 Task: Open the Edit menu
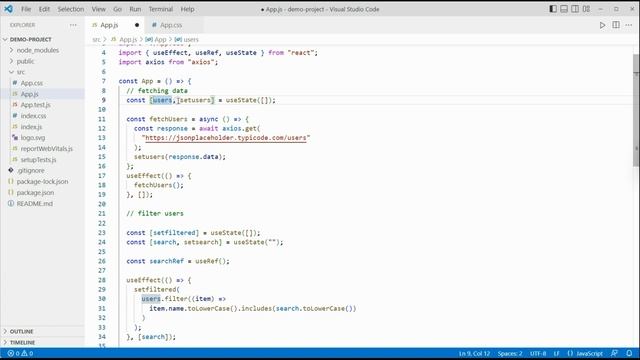[44, 9]
